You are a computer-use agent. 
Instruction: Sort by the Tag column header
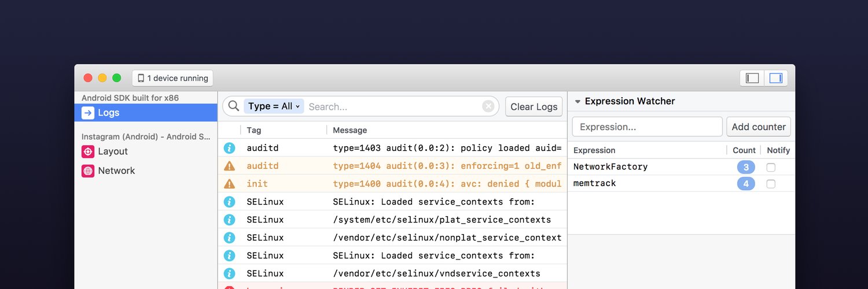pyautogui.click(x=253, y=130)
